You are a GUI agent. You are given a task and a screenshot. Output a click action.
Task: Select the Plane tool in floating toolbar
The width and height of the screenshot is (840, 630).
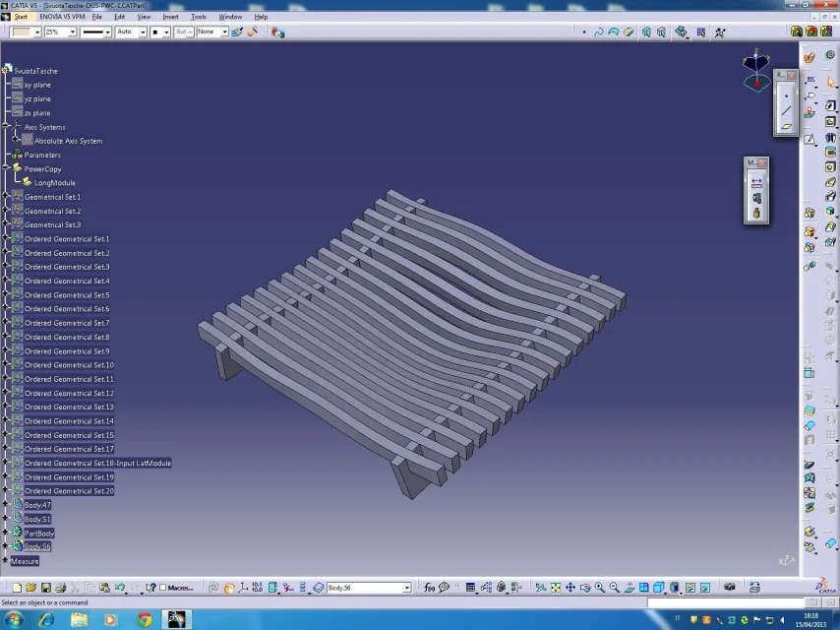(786, 127)
